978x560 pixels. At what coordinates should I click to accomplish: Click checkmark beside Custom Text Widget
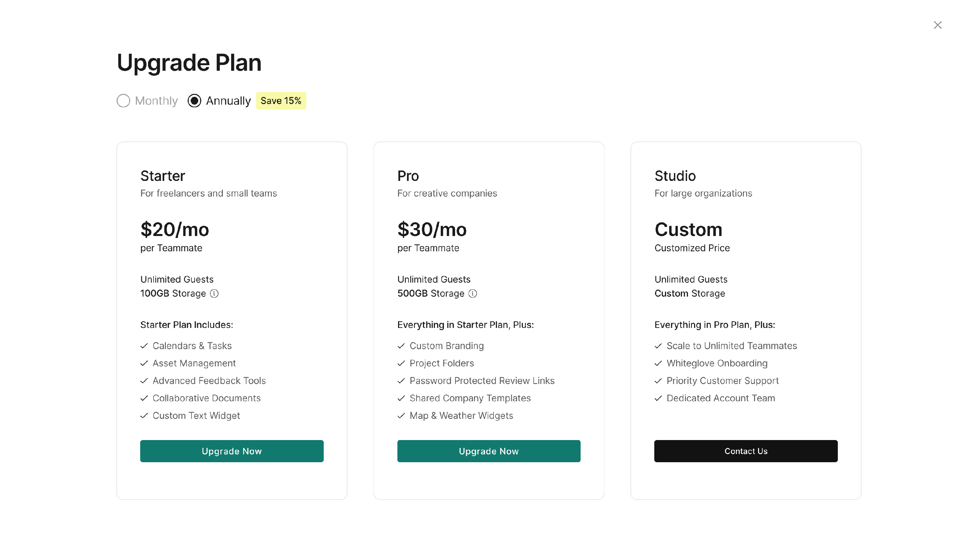(x=144, y=415)
